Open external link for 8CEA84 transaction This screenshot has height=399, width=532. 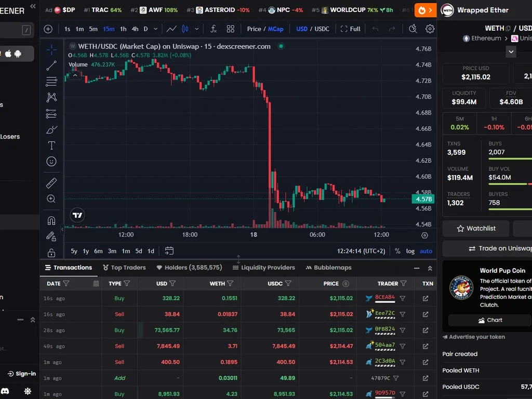[425, 298]
